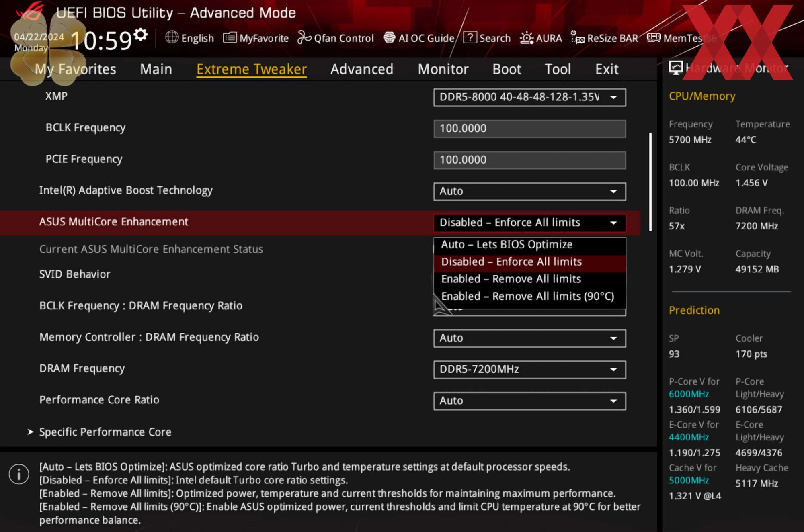Screen dimensions: 804x532
Task: Open AI OC Guide tool
Action: 420,37
